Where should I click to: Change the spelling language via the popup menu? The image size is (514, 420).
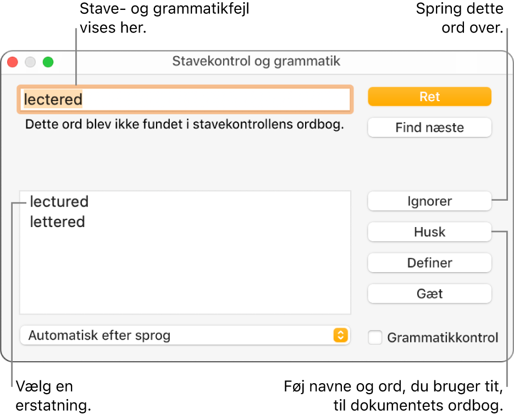(185, 335)
